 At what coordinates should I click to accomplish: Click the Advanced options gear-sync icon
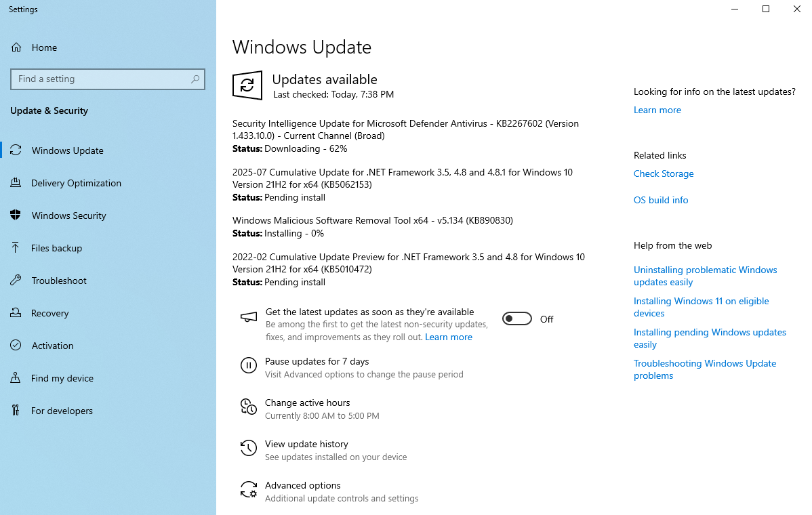(x=249, y=489)
